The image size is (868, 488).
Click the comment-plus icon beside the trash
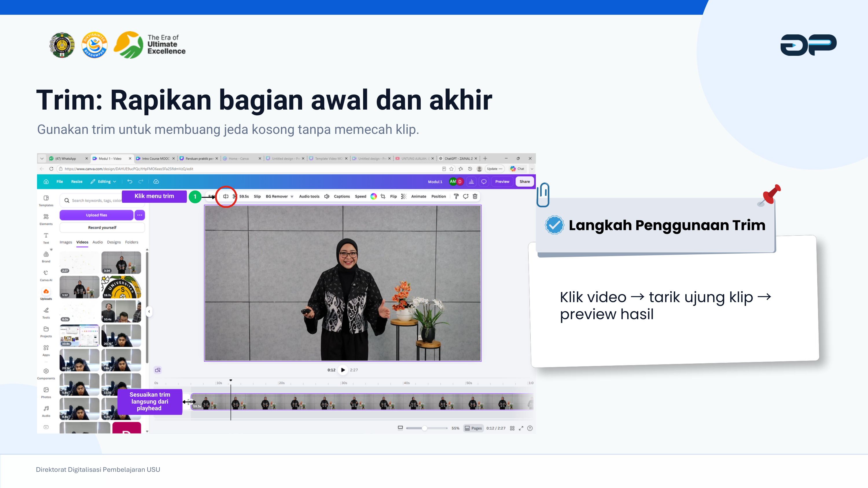click(x=465, y=196)
